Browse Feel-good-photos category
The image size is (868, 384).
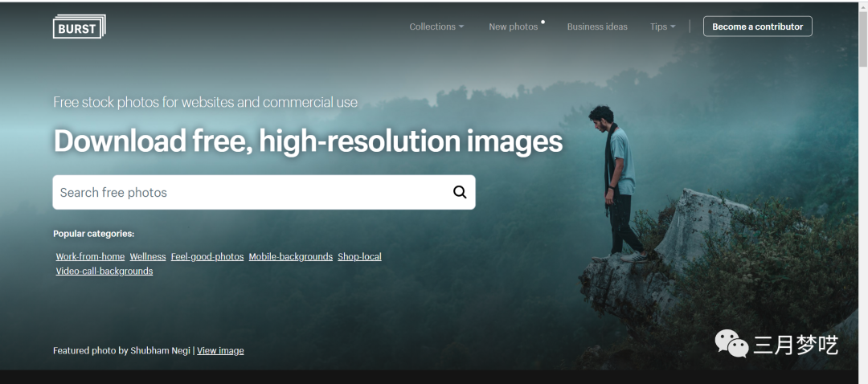[x=207, y=257]
